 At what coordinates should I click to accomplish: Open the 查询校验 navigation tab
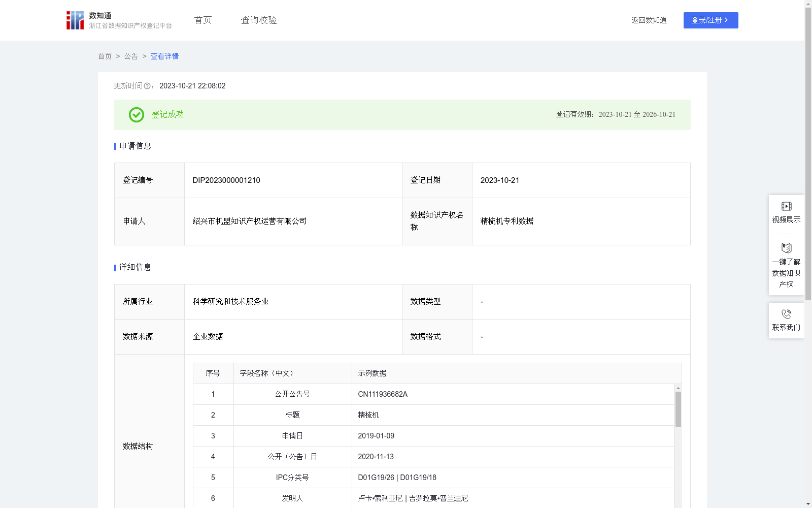(x=259, y=20)
